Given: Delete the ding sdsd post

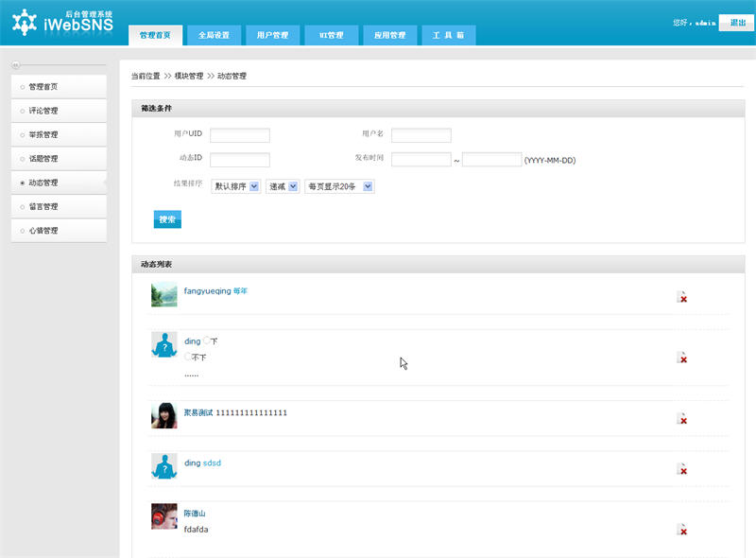Looking at the screenshot, I should pyautogui.click(x=681, y=469).
